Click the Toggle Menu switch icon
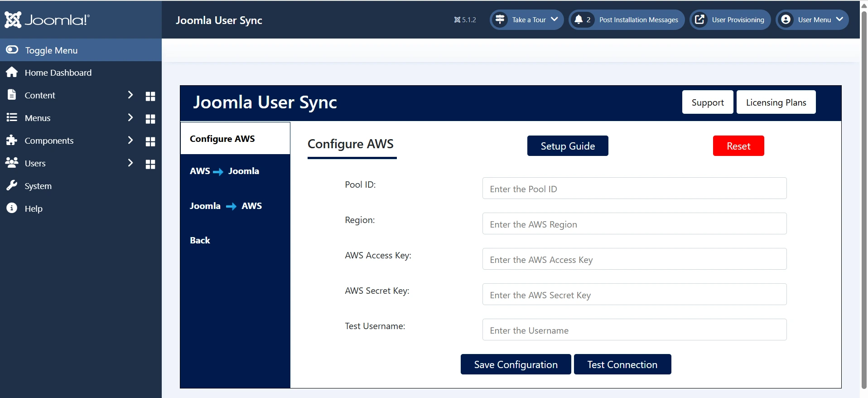The height and width of the screenshot is (398, 868). pyautogui.click(x=12, y=50)
